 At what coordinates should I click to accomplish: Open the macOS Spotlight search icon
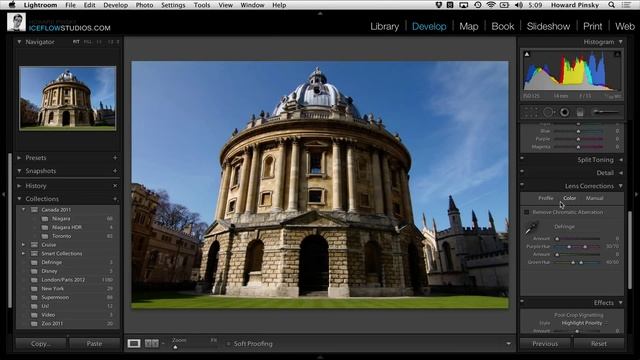click(611, 5)
